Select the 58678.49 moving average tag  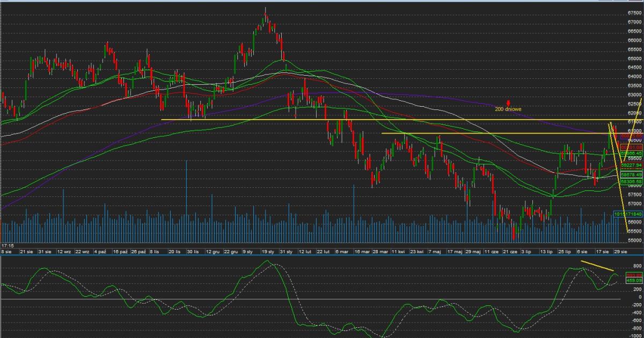tap(631, 175)
